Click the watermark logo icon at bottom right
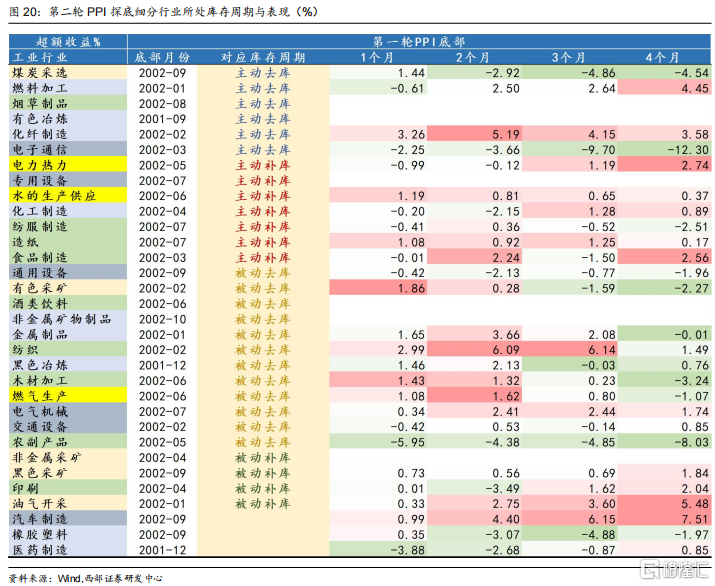715x586 pixels. coord(651,569)
